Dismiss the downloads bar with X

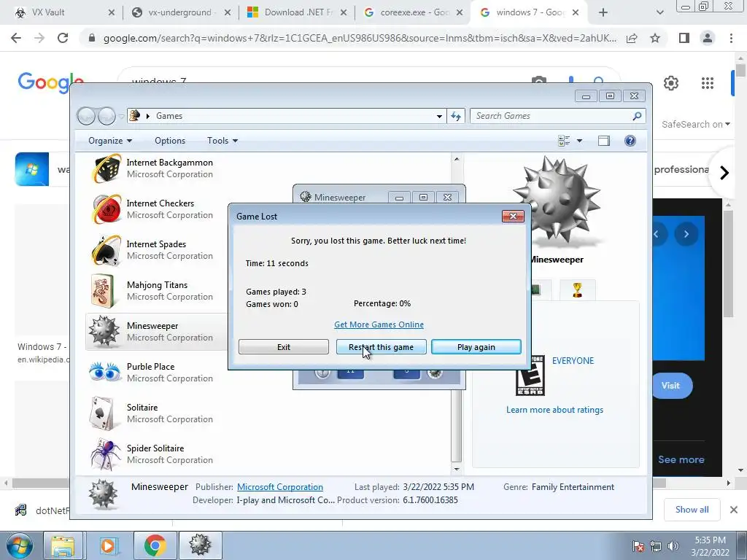point(734,510)
